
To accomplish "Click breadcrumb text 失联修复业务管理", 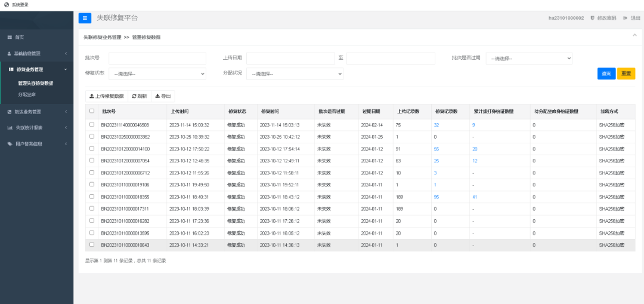I will click(x=103, y=37).
